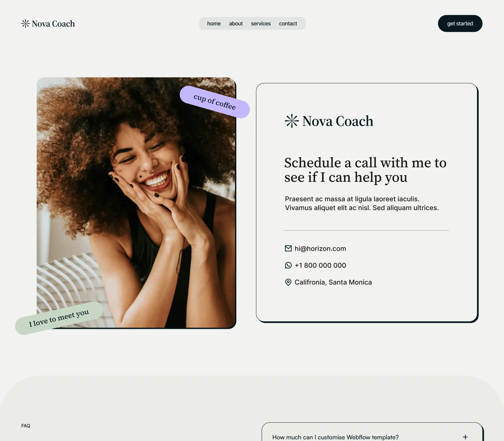
Task: Open the services nav link
Action: tap(261, 24)
